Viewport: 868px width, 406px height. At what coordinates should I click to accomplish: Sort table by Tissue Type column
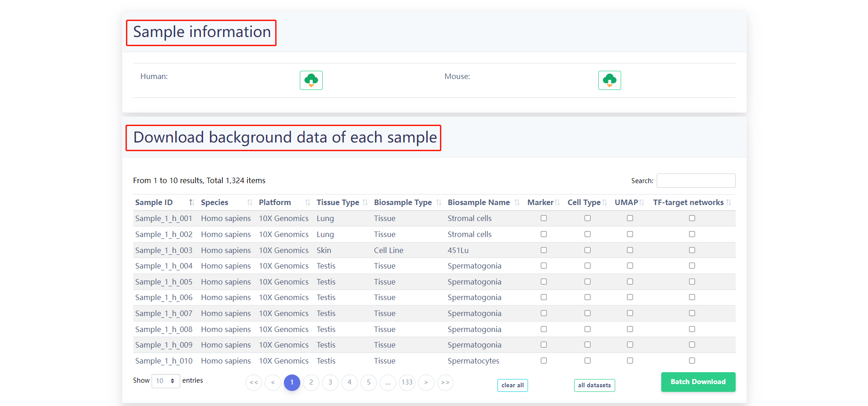click(x=342, y=202)
